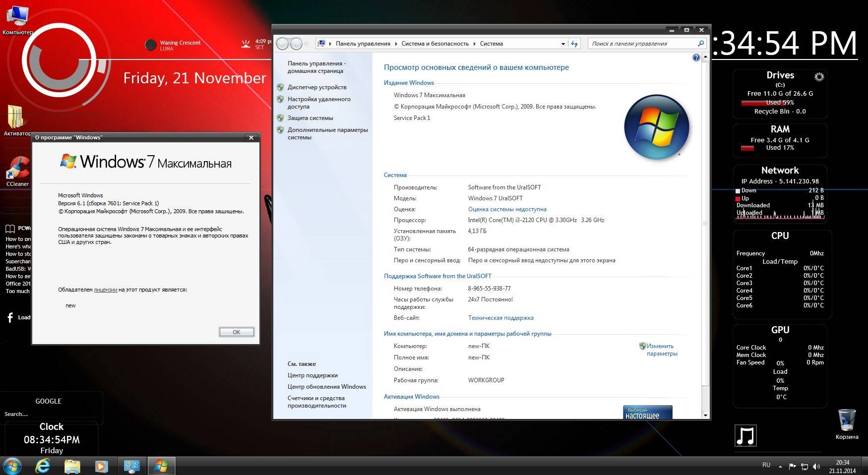Switch to Control Panel taskbar button
Viewport: 868px width, 475px height.
pyautogui.click(x=132, y=466)
